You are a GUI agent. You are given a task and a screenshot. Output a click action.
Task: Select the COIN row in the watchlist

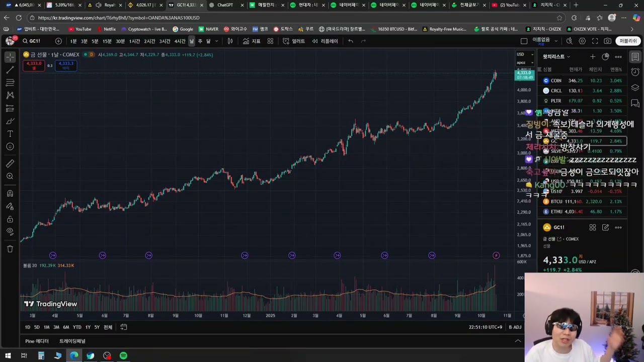[x=583, y=80]
